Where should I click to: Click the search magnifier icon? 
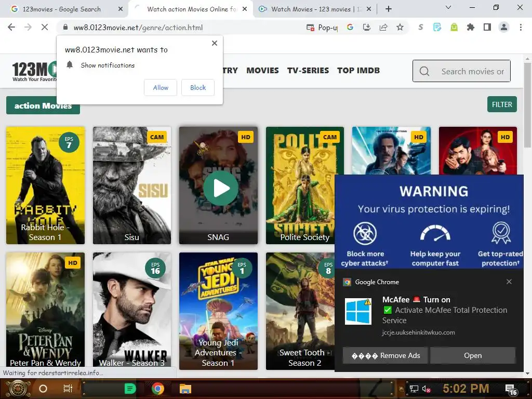point(424,71)
